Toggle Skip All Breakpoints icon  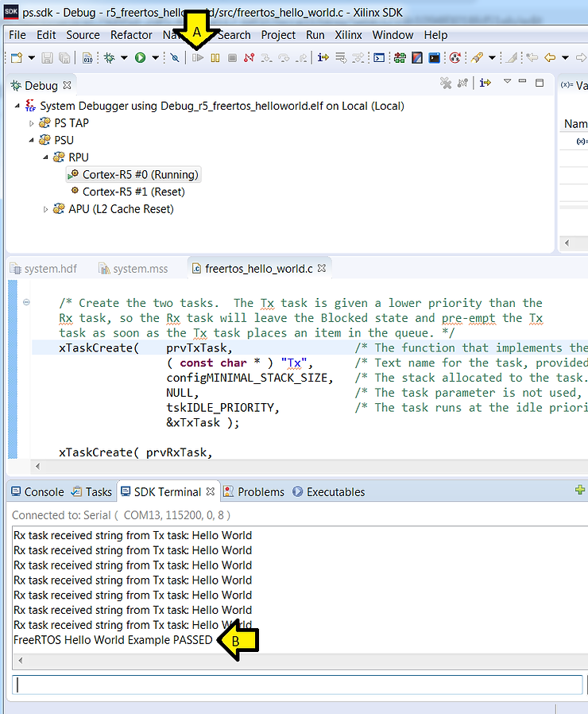175,58
